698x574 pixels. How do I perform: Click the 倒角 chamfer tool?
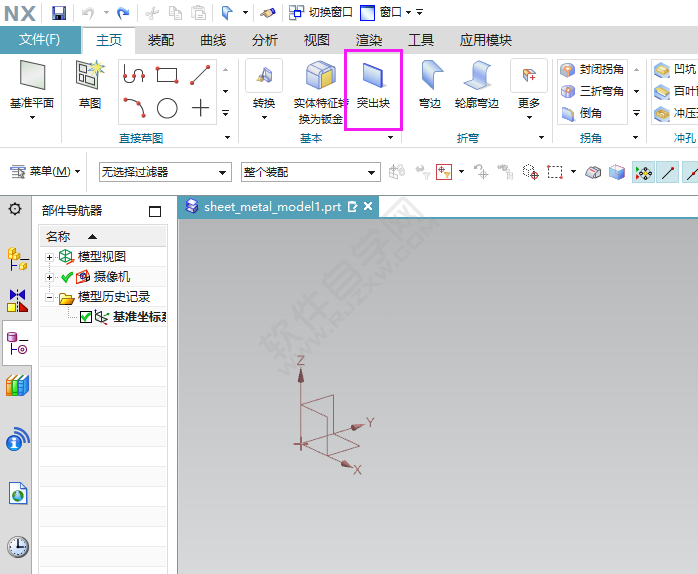point(581,113)
